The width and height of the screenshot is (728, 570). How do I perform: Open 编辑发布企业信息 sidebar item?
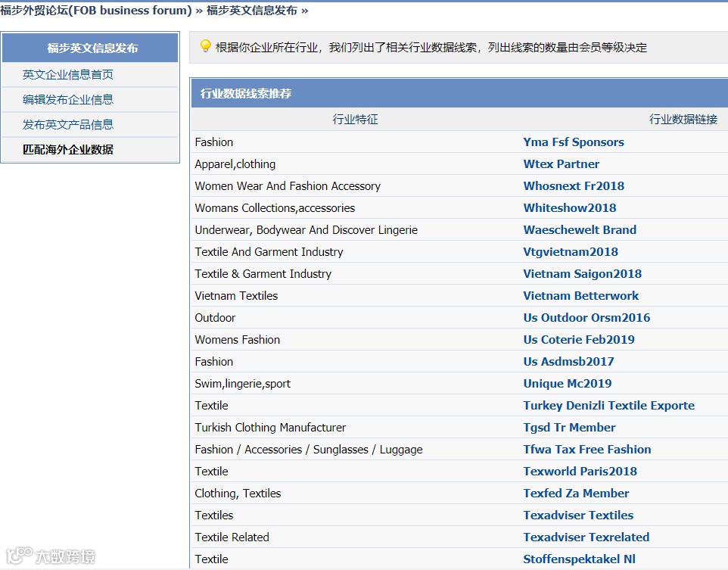point(68,99)
